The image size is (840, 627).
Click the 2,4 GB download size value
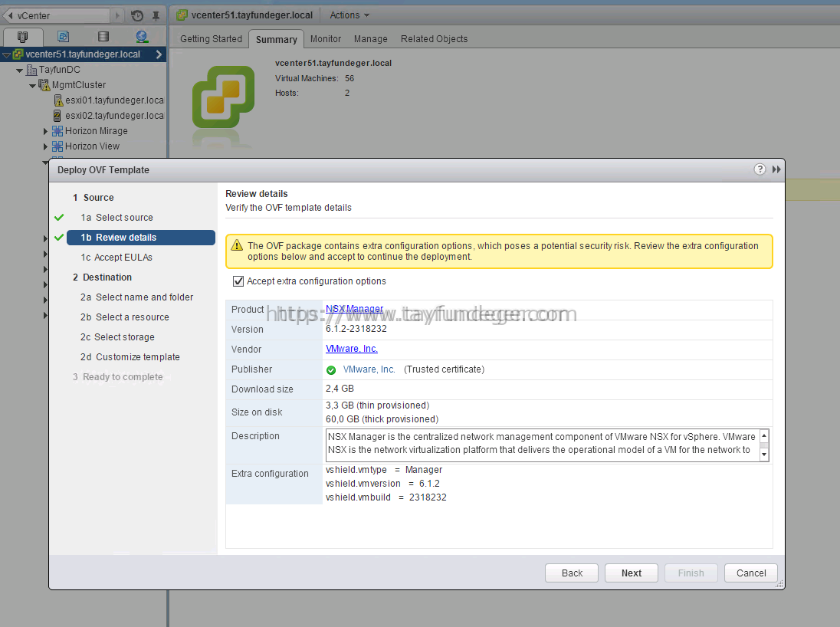pos(340,389)
